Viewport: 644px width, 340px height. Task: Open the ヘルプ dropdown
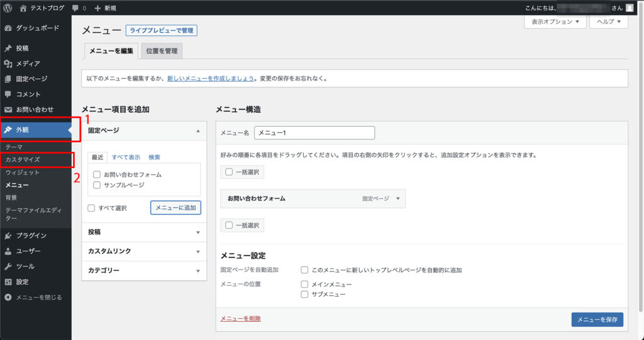point(609,21)
